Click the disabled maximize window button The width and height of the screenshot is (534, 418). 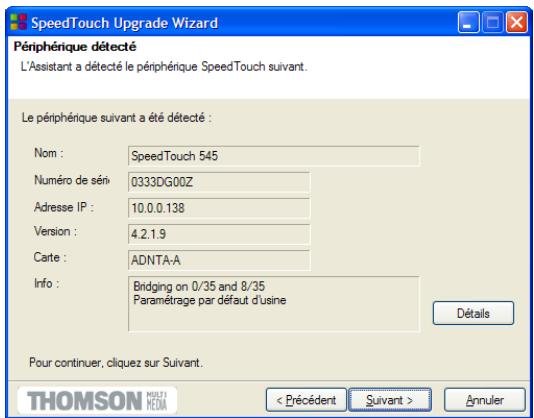click(492, 22)
